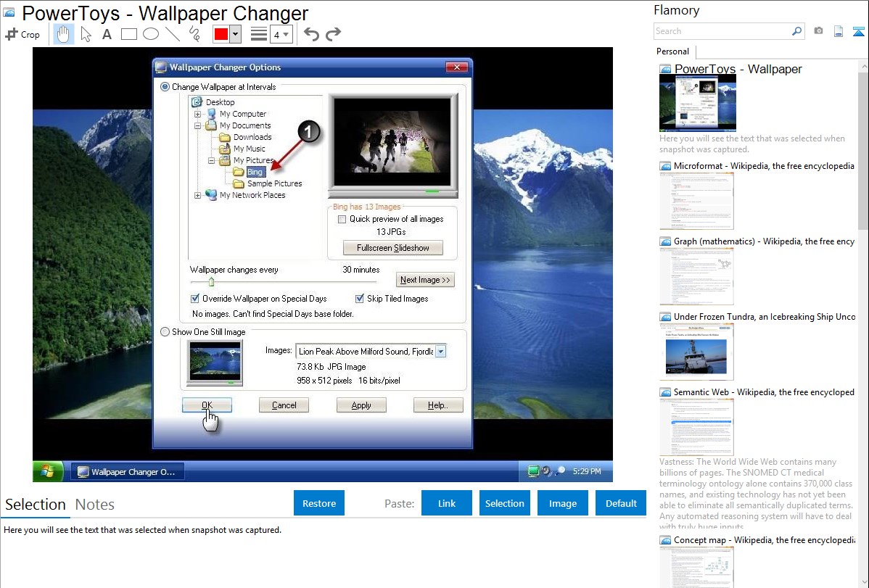Image resolution: width=869 pixels, height=588 pixels.
Task: Select the freehand scribble tool
Action: click(194, 34)
